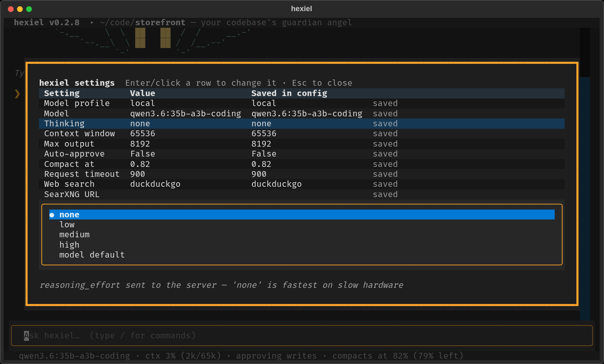Change the Model setting row

coord(302,113)
